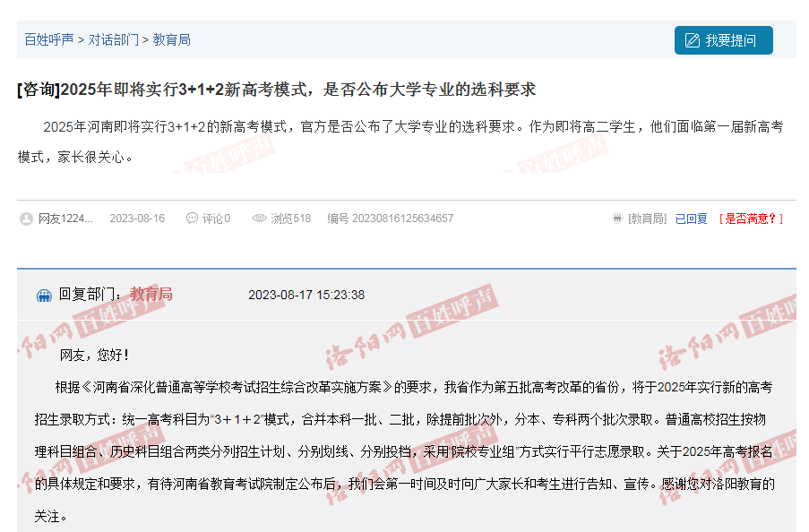Click the eye icon for views
This screenshot has width=809, height=532.
(259, 219)
